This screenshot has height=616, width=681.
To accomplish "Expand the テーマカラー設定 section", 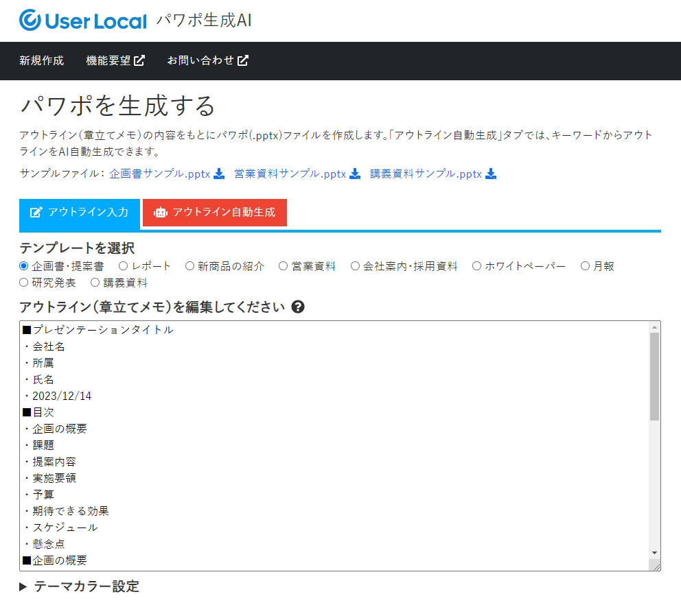I will (80, 587).
